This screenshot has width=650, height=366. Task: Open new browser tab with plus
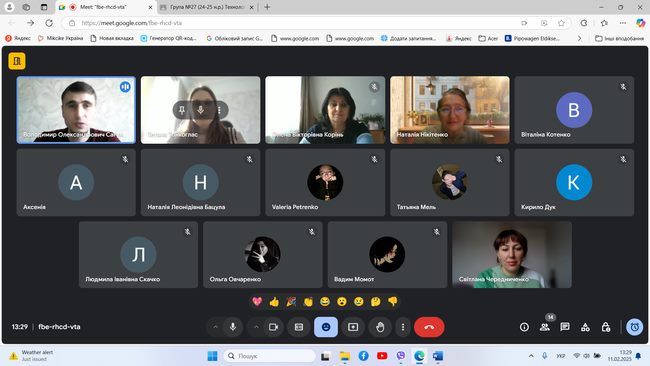coord(267,7)
